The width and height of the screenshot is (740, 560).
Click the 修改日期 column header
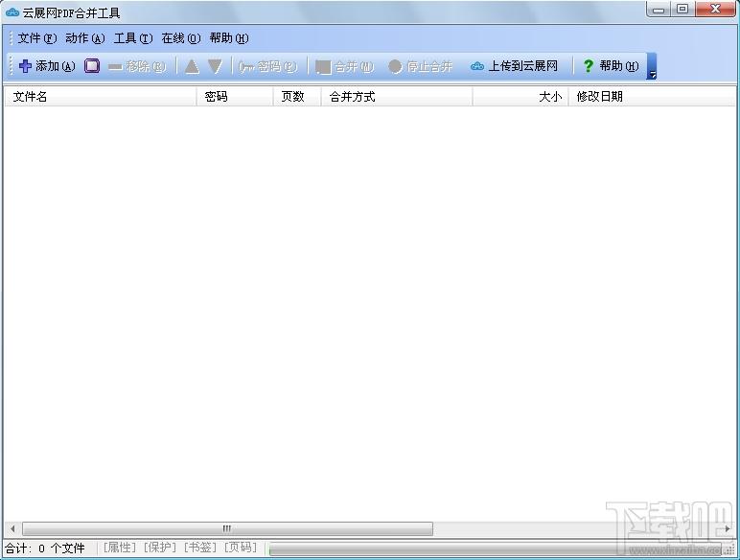pyautogui.click(x=653, y=97)
